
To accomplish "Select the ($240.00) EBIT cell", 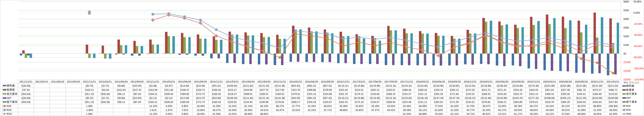I will [613, 98].
